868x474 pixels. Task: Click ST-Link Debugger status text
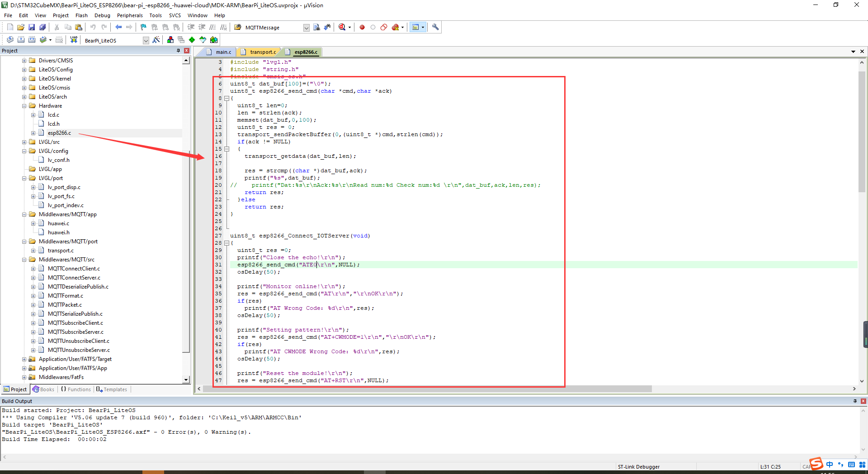tap(638, 467)
